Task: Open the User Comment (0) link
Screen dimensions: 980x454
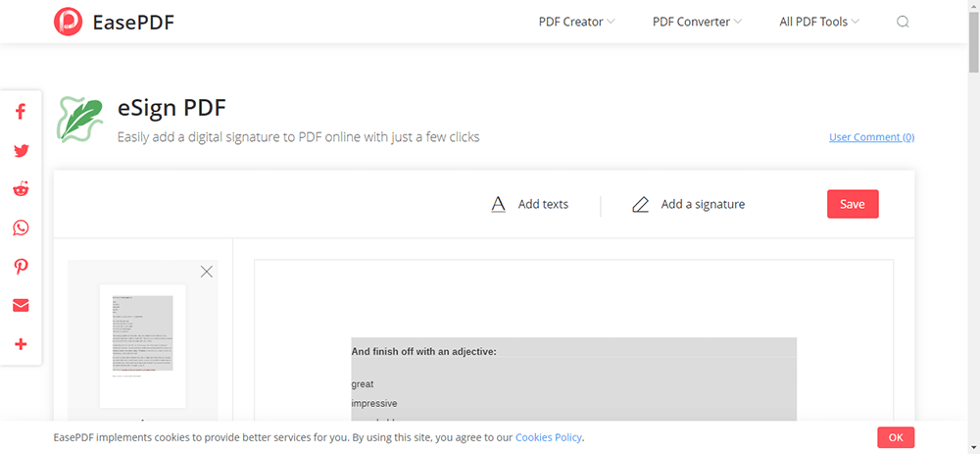Action: point(871,137)
